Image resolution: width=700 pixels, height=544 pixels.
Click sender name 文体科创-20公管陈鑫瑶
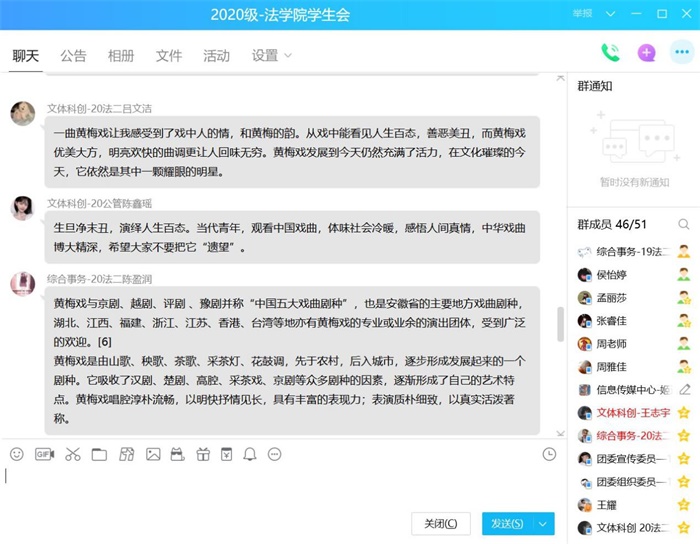pyautogui.click(x=99, y=203)
